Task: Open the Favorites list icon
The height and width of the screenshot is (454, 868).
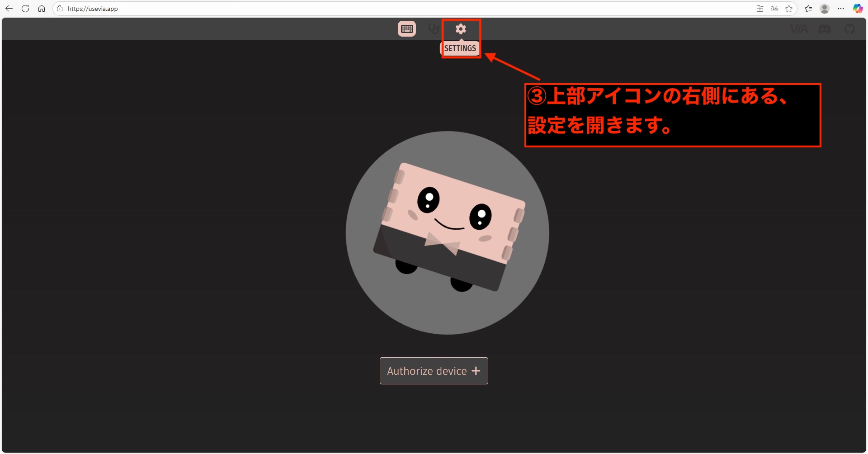Action: tap(808, 9)
